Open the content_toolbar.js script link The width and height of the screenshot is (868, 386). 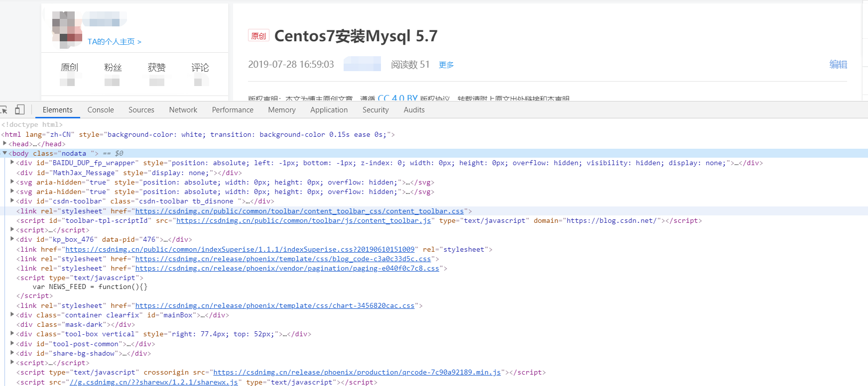304,220
